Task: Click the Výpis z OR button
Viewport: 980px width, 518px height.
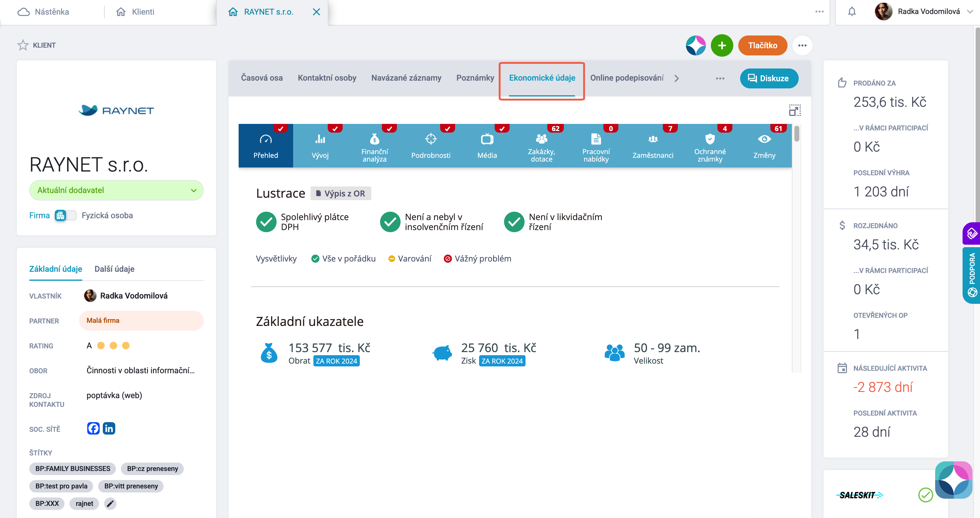Action: (340, 193)
